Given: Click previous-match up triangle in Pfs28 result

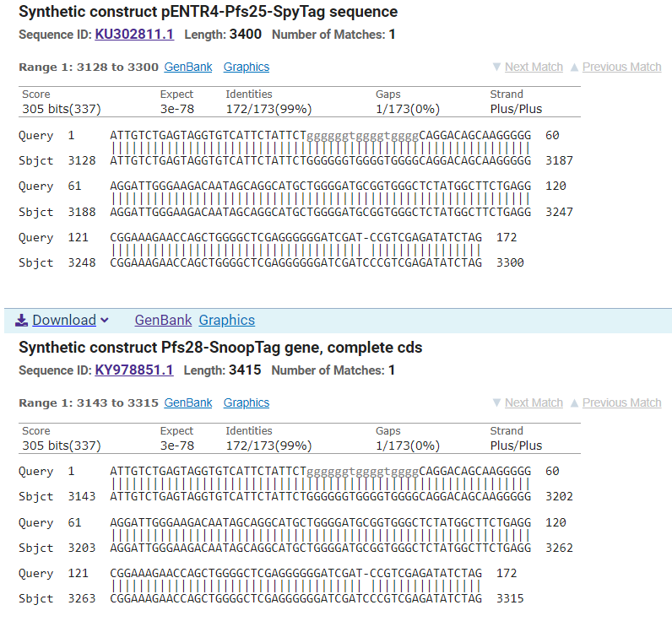Looking at the screenshot, I should [x=574, y=403].
